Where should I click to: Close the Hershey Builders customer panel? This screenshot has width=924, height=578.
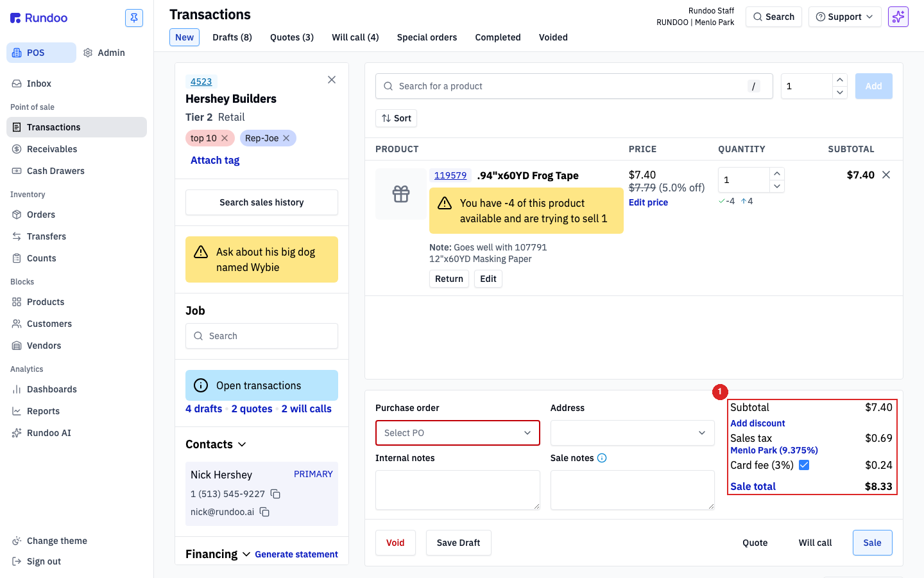pos(332,80)
